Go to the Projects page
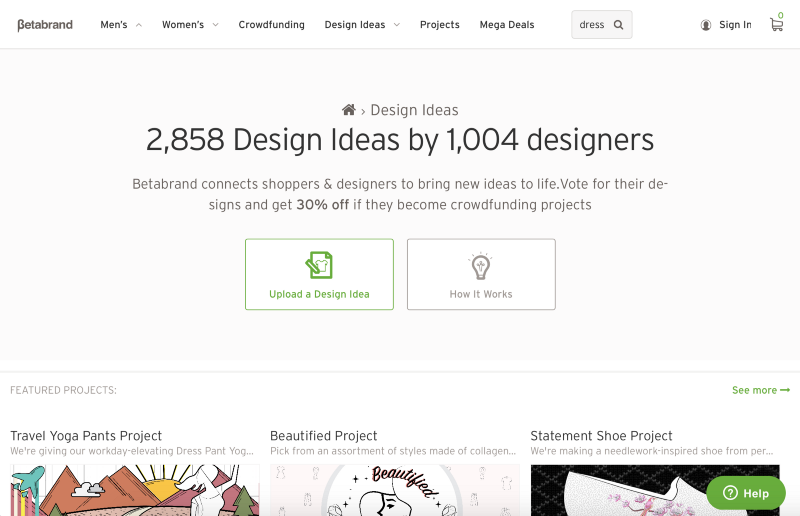The height and width of the screenshot is (516, 800). [x=440, y=25]
